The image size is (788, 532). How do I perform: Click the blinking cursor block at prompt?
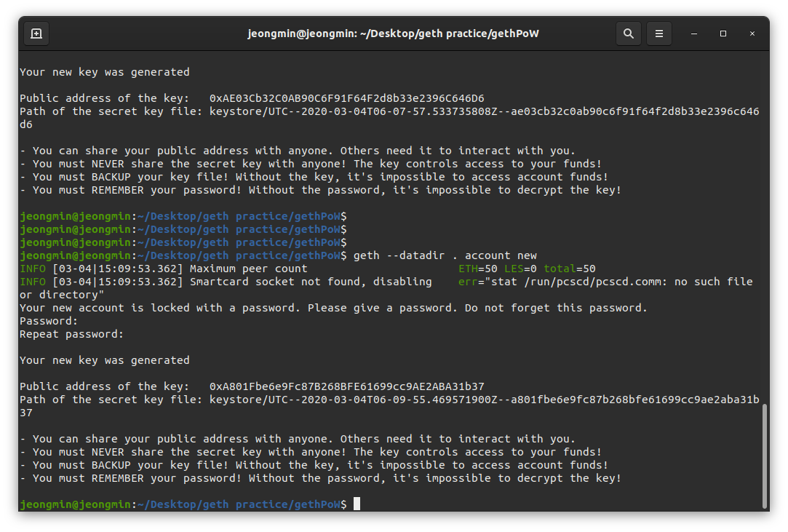[357, 504]
